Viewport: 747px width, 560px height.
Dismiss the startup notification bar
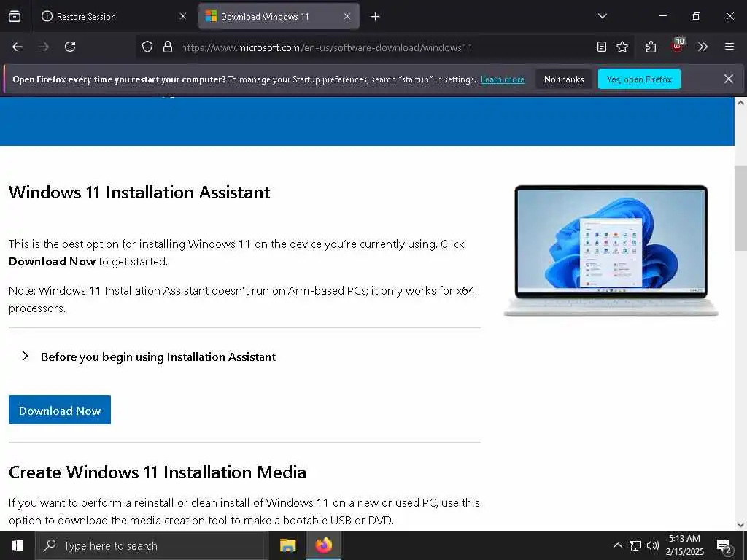(x=729, y=79)
